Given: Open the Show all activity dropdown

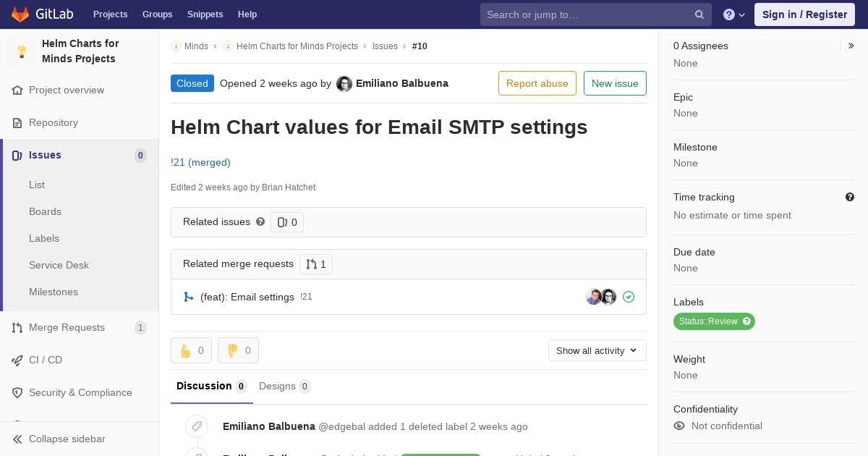Looking at the screenshot, I should click(597, 350).
